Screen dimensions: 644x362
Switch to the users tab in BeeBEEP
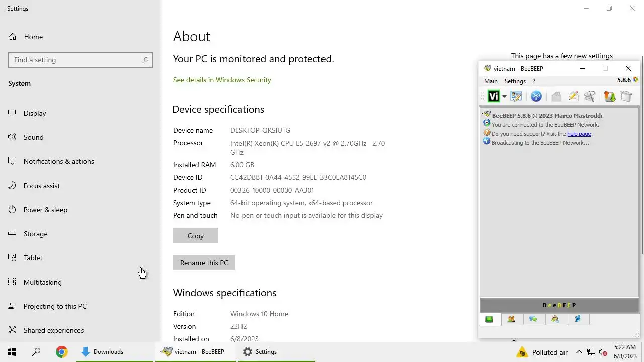click(511, 319)
